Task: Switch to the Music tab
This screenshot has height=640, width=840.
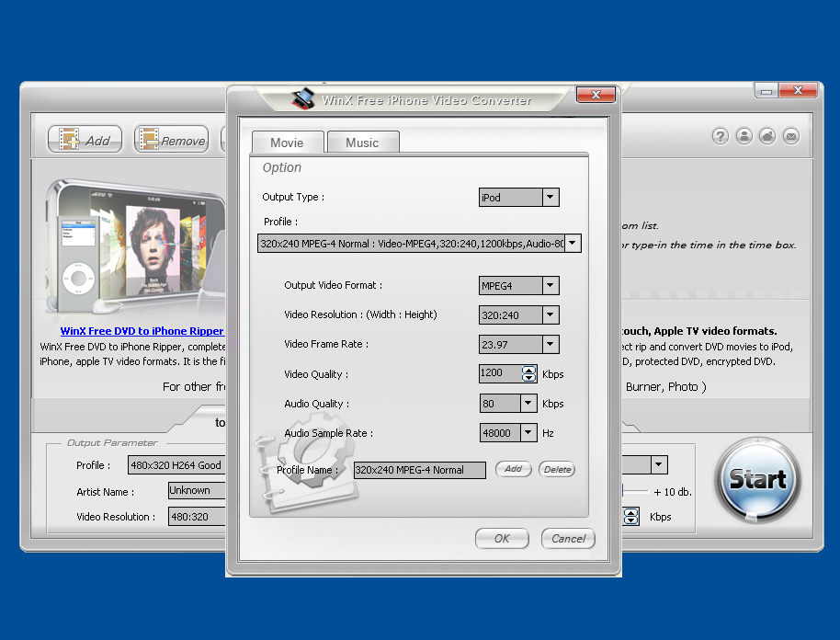Action: tap(363, 143)
